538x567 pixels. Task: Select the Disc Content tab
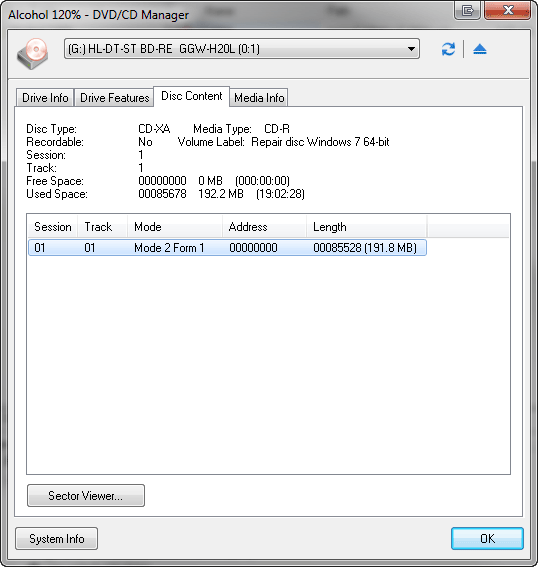(192, 96)
